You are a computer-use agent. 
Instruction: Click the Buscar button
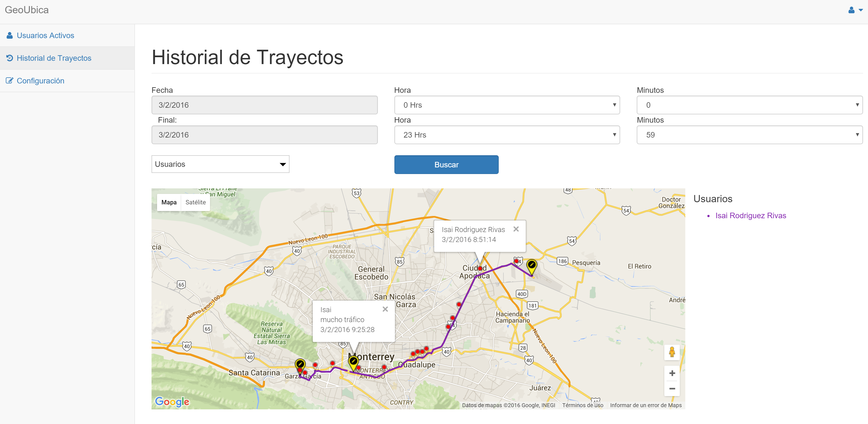pyautogui.click(x=447, y=165)
